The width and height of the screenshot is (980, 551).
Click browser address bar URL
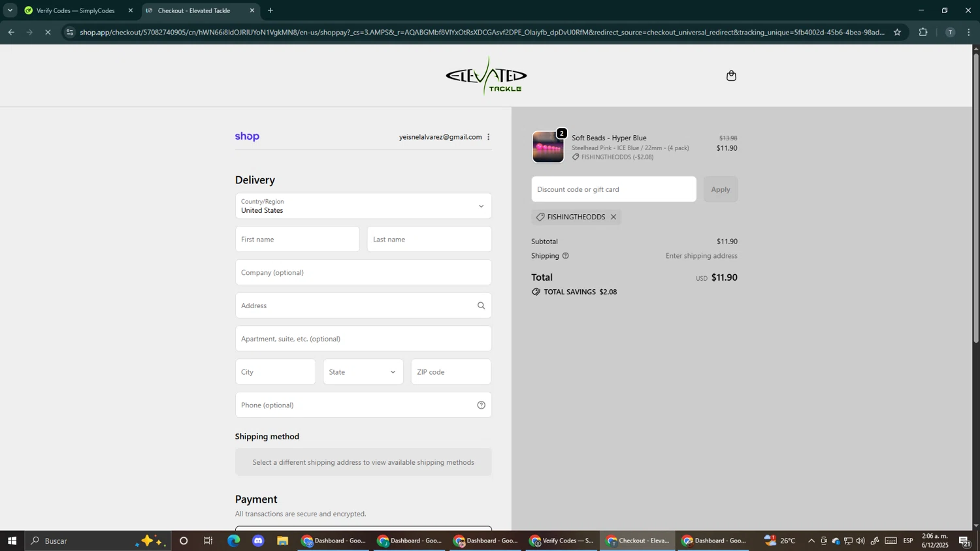click(482, 32)
